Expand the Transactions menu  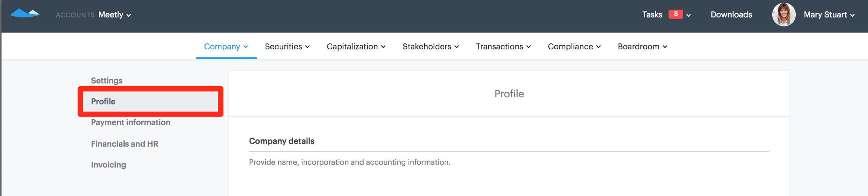(504, 46)
